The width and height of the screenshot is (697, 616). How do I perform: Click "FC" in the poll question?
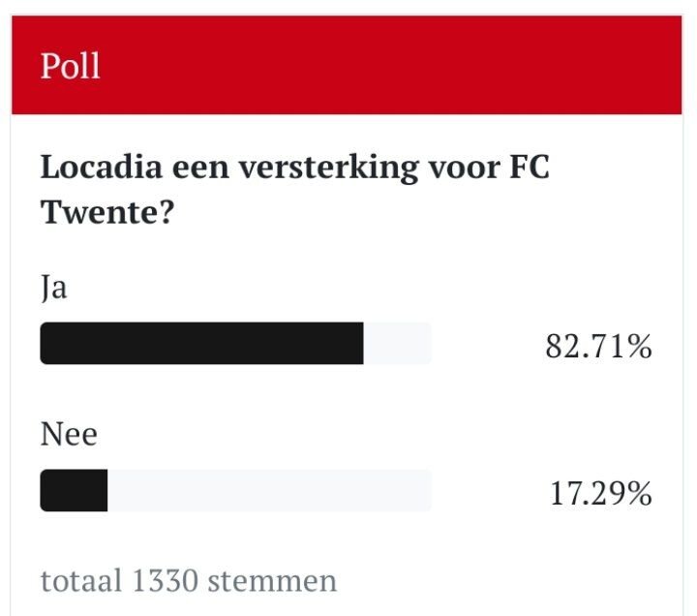point(529,168)
